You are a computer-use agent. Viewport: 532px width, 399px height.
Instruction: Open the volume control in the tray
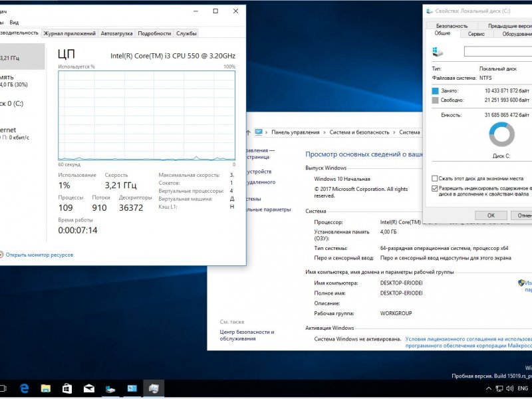tap(509, 388)
